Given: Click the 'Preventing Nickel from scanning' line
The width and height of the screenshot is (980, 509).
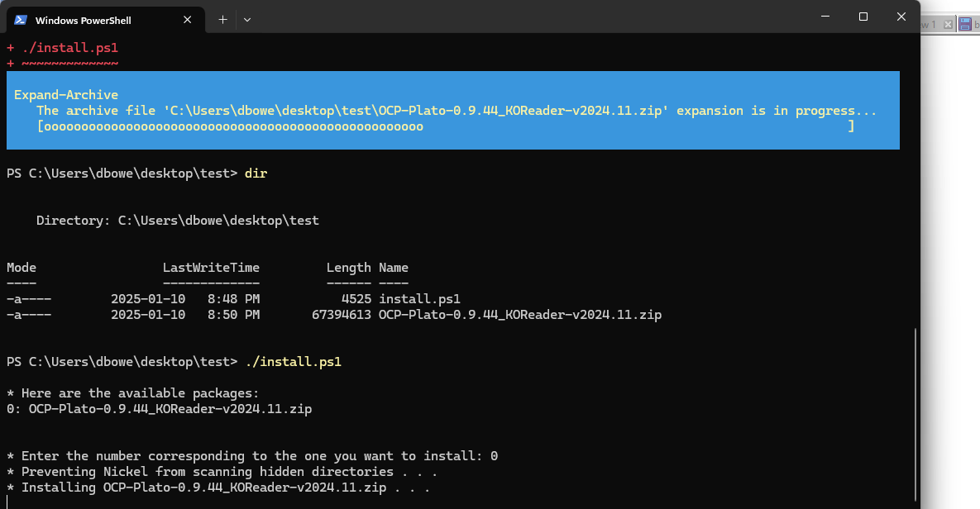Looking at the screenshot, I should point(222,472).
